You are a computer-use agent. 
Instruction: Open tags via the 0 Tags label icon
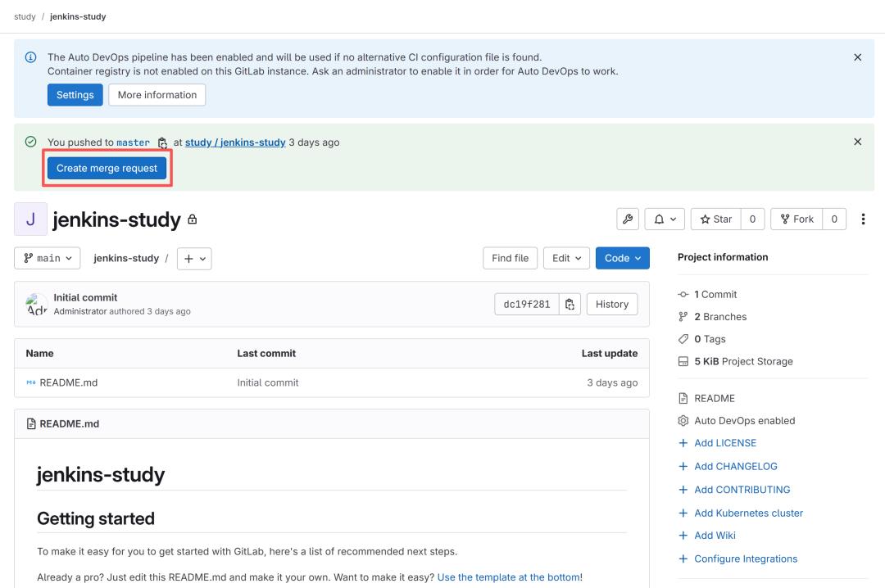(682, 338)
